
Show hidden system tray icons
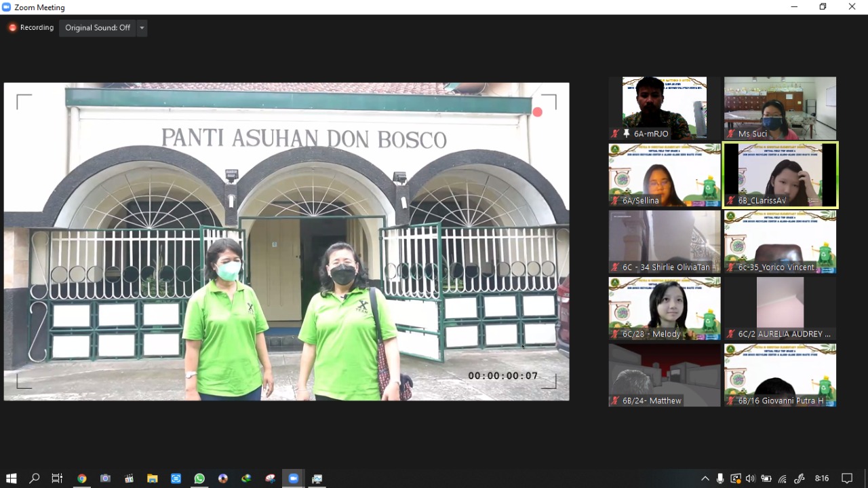pos(705,478)
